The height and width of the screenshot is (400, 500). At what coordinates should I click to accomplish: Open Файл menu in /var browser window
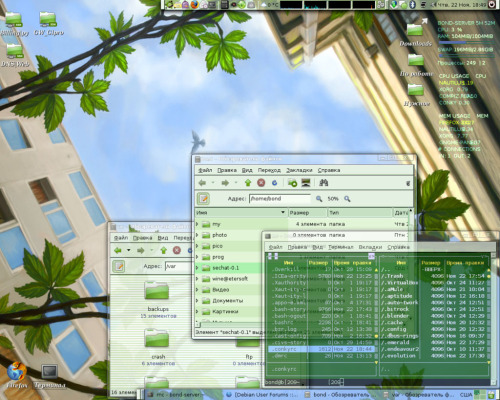tap(121, 238)
